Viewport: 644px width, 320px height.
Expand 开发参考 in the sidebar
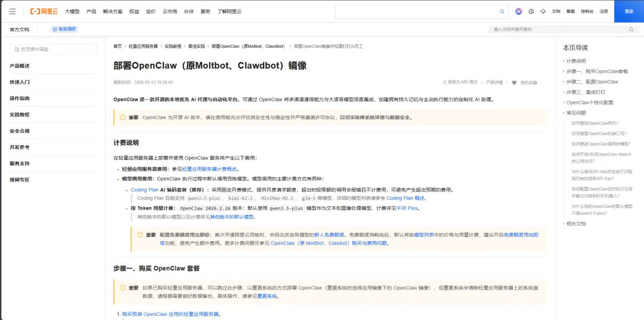(x=20, y=147)
